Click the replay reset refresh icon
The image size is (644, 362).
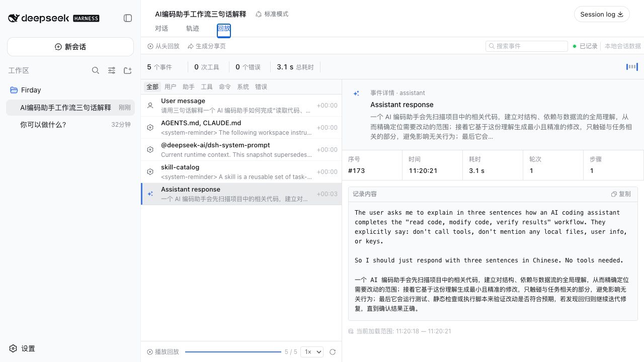[x=333, y=352]
